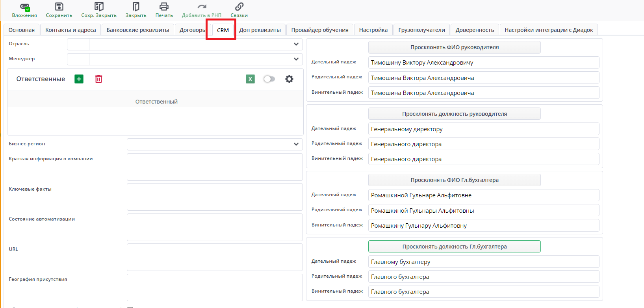Open the Attachments (Вложения) paperclip icon
644x308 pixels.
24,7
